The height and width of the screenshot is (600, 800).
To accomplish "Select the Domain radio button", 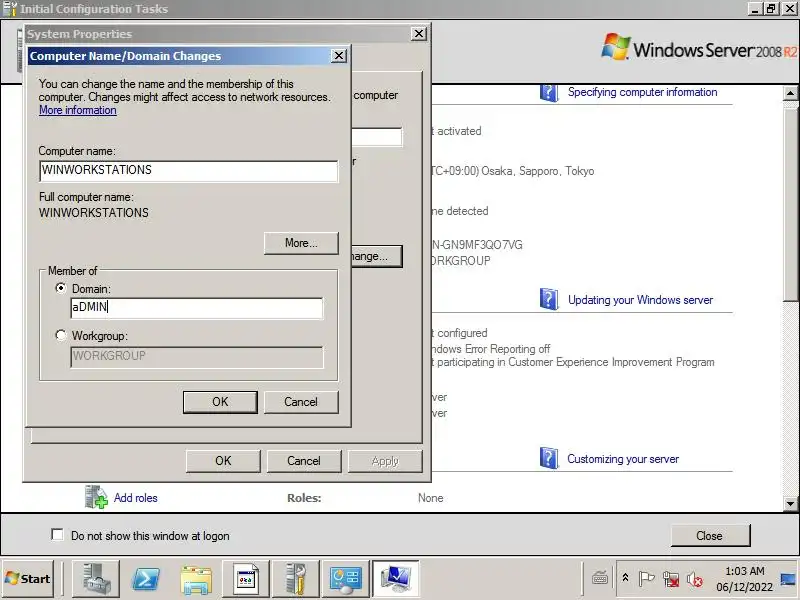I will pos(61,288).
